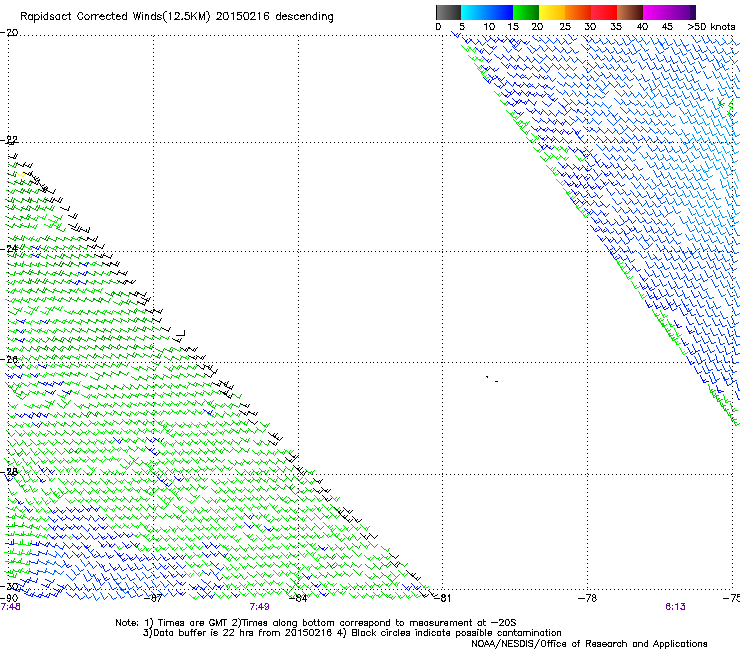740x650 pixels.
Task: Select the blue 10-15 knots legend segment
Action: click(500, 12)
